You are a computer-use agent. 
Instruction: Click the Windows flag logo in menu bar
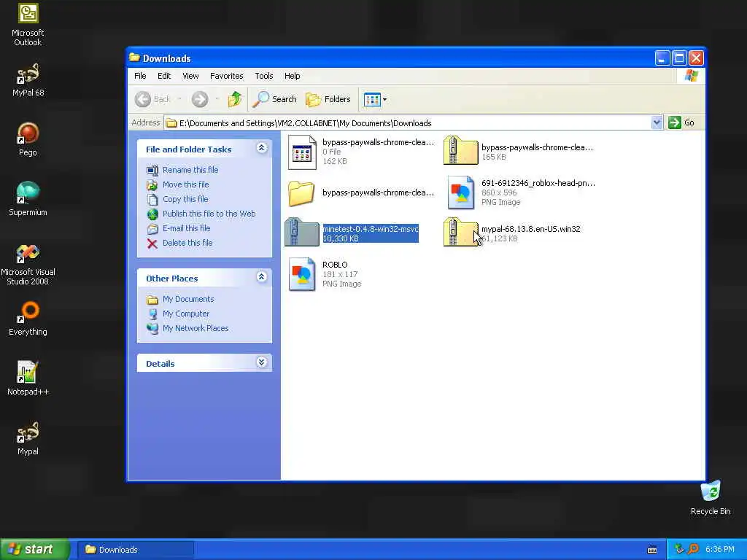click(691, 76)
